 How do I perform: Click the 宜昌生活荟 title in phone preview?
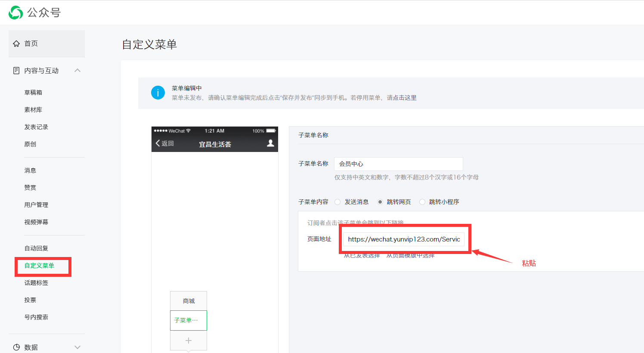click(x=215, y=144)
